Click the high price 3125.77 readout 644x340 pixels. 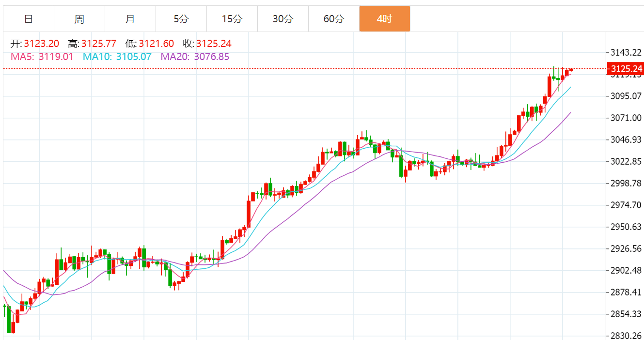coord(99,44)
